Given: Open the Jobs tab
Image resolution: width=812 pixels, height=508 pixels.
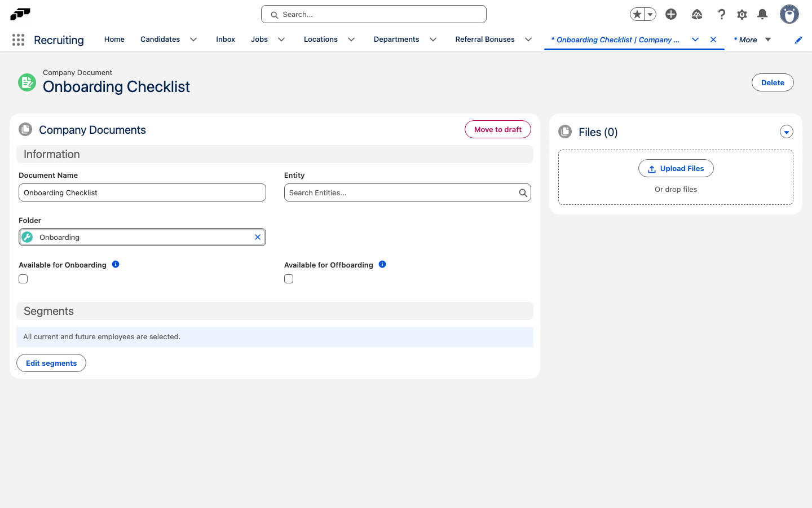Looking at the screenshot, I should coord(259,40).
